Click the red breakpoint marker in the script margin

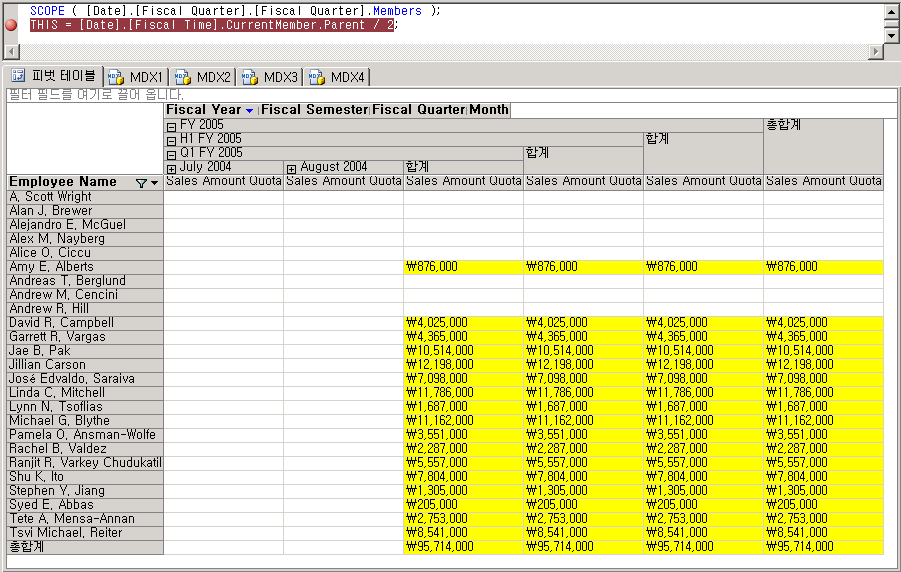11,25
